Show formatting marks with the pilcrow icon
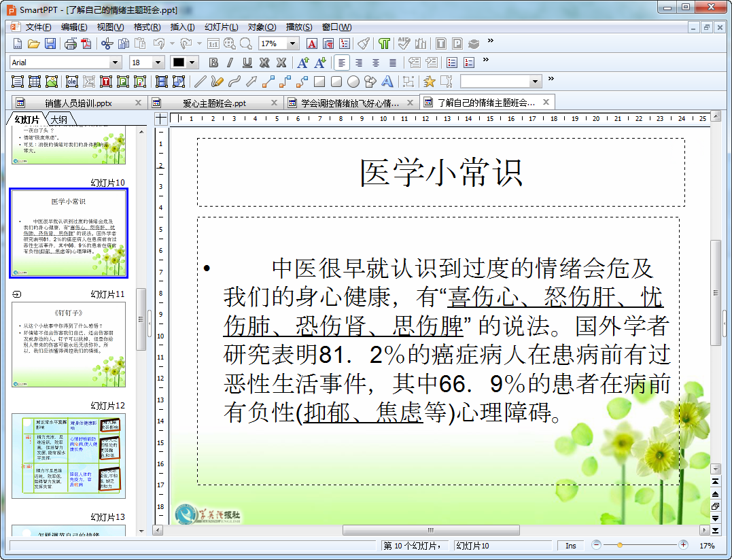Image resolution: width=732 pixels, height=560 pixels. pyautogui.click(x=384, y=44)
